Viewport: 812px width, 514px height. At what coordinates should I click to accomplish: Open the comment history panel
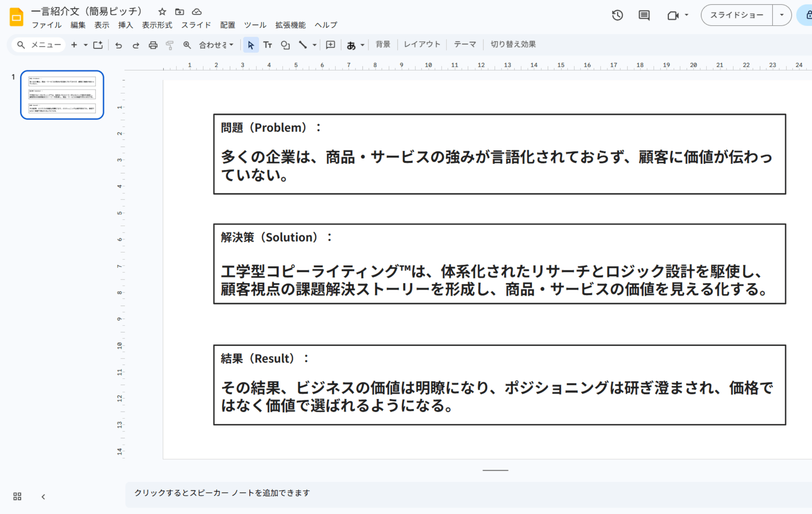(x=644, y=15)
